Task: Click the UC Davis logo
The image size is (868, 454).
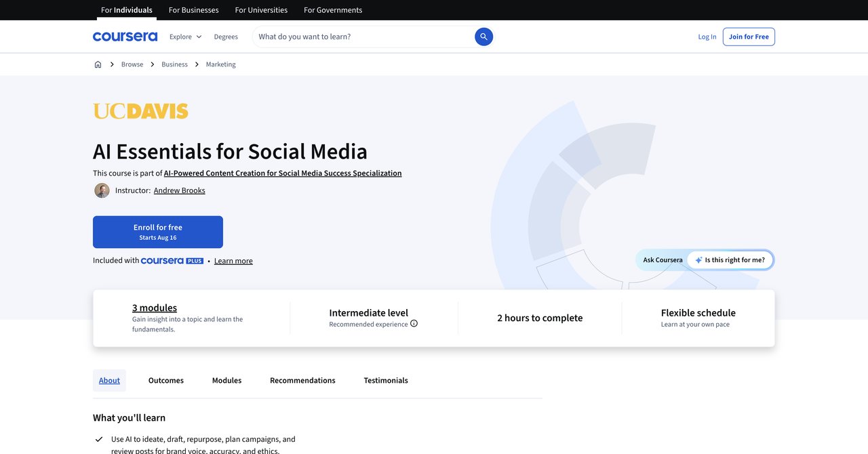Action: tap(140, 111)
